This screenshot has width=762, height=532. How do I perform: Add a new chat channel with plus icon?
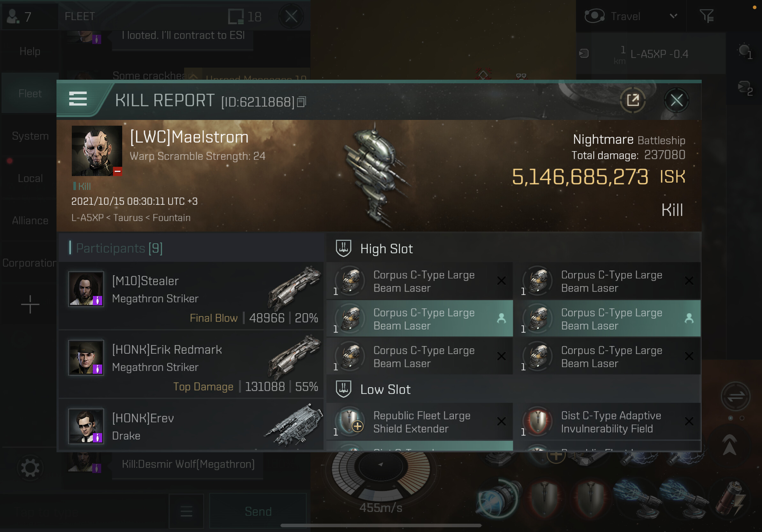tap(30, 304)
